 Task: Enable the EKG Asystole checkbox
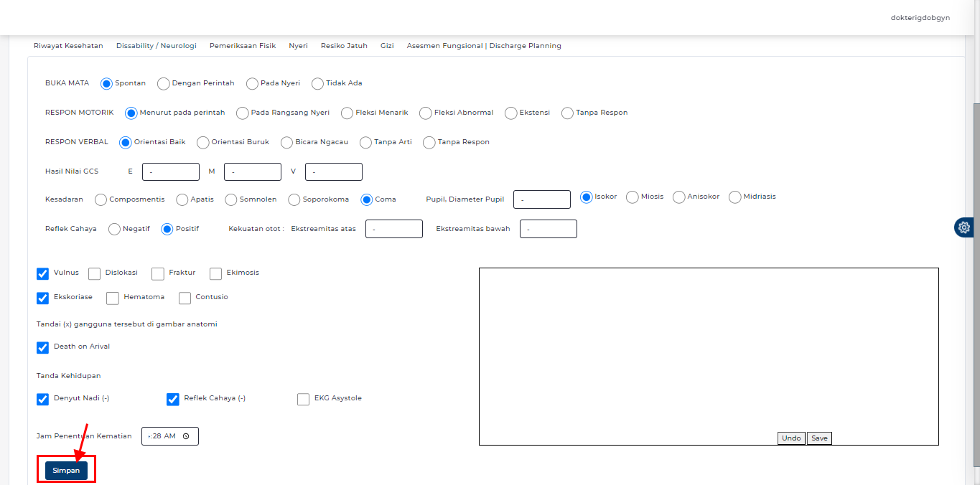tap(303, 399)
